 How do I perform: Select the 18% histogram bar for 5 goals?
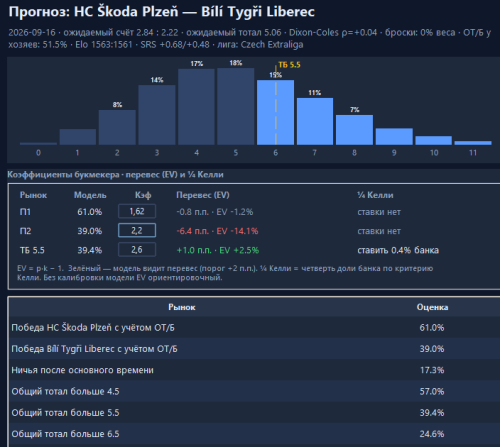point(236,106)
